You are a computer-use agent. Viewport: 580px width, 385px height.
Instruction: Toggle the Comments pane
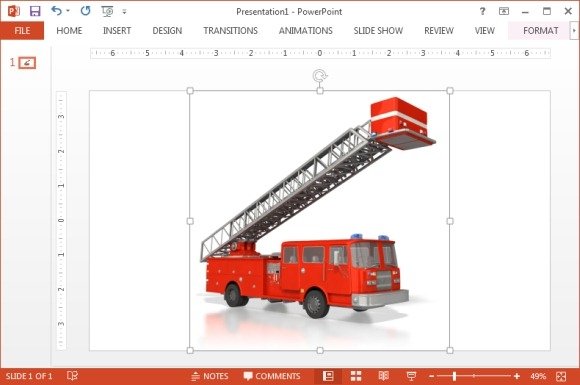pyautogui.click(x=272, y=376)
